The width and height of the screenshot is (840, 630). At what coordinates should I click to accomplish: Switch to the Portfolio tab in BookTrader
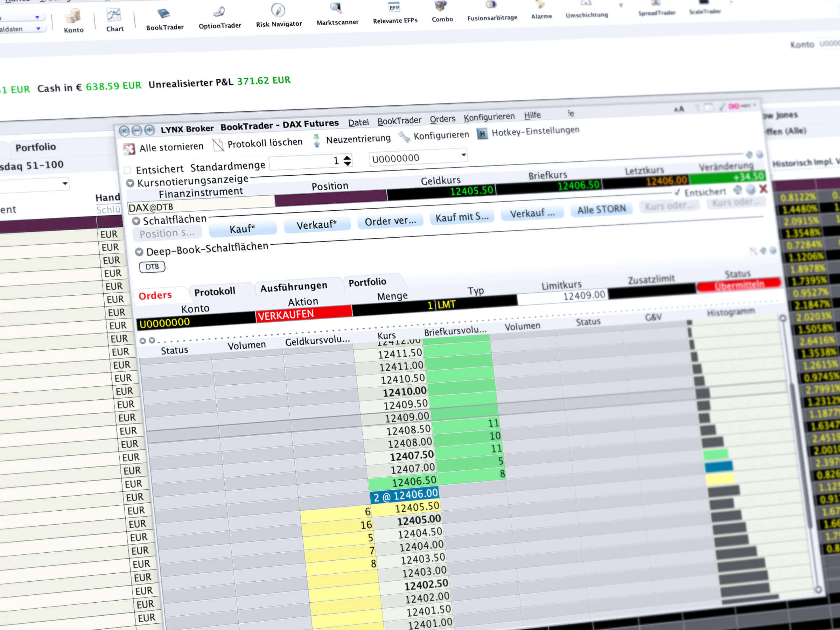[x=367, y=282]
